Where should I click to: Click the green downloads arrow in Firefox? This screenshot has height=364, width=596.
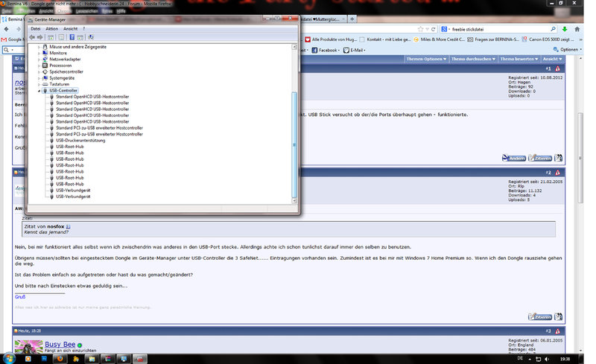point(565,29)
